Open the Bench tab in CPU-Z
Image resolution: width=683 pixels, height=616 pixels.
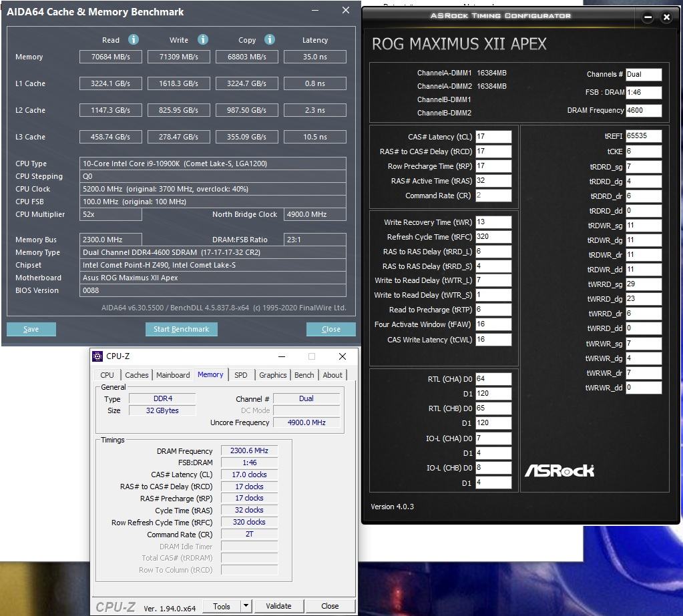[x=304, y=375]
